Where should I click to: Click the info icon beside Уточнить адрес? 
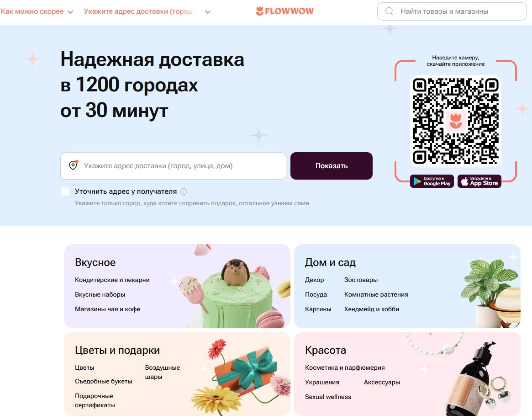coord(184,191)
